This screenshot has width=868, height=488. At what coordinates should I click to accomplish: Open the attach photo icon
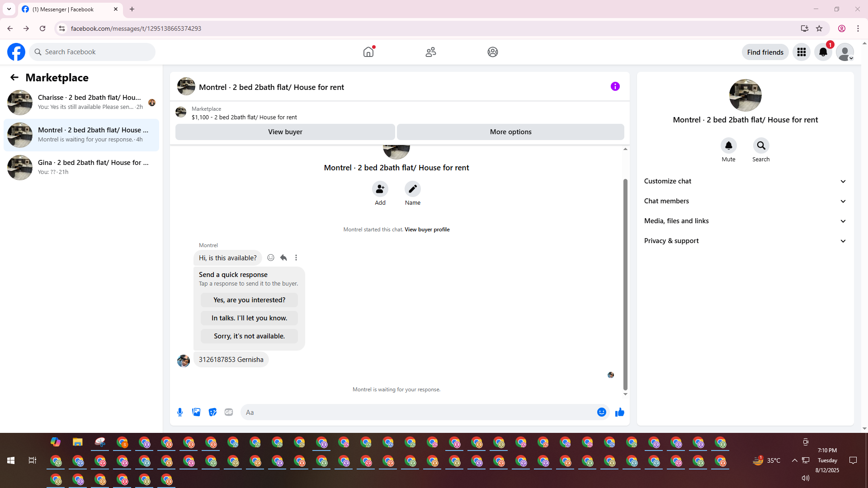[196, 412]
